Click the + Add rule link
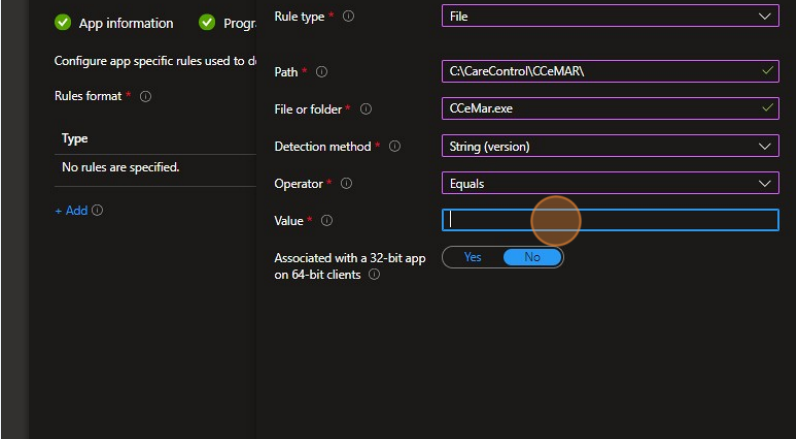 [71, 211]
